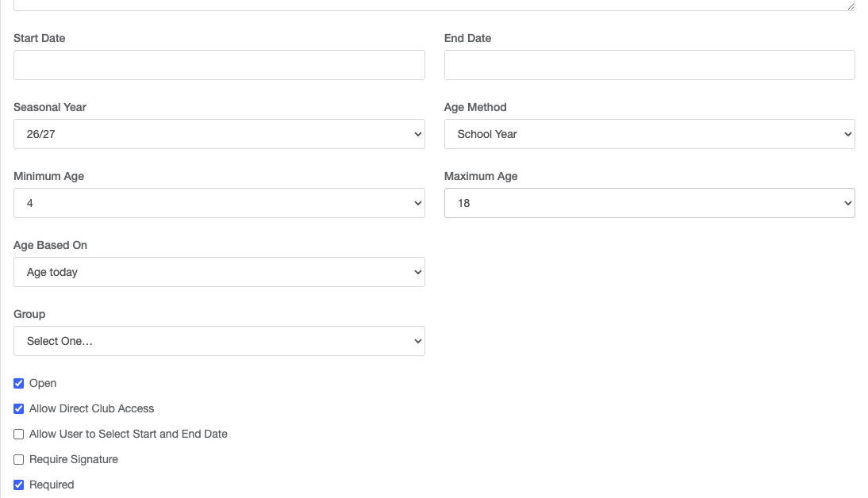Click the 'Group' field label
868x498 pixels.
pyautogui.click(x=29, y=314)
